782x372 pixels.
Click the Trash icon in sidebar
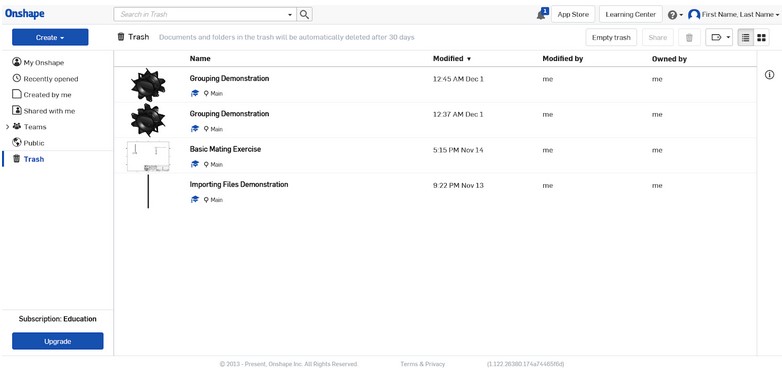[x=16, y=159]
